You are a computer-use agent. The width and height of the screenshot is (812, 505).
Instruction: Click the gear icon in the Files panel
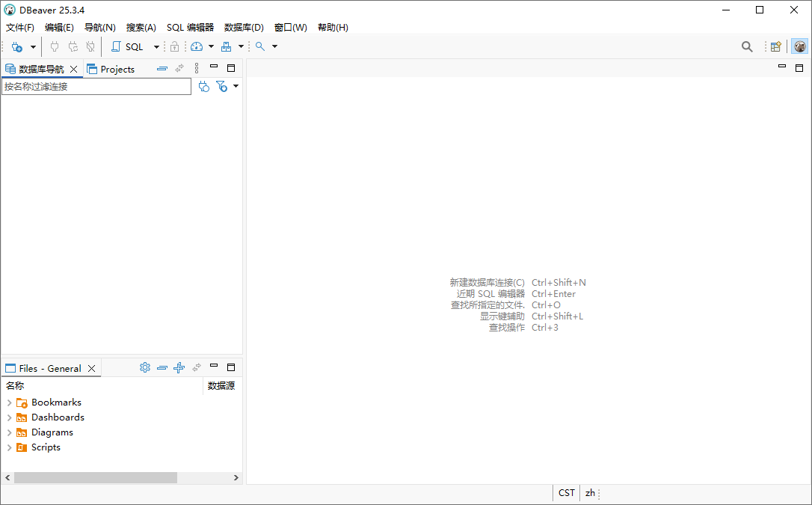(x=145, y=367)
